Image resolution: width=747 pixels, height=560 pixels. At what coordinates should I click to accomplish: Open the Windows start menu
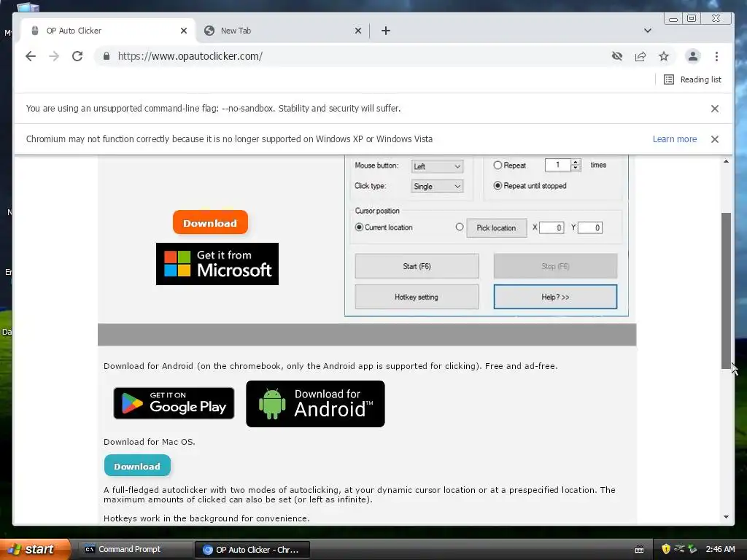[x=34, y=549]
